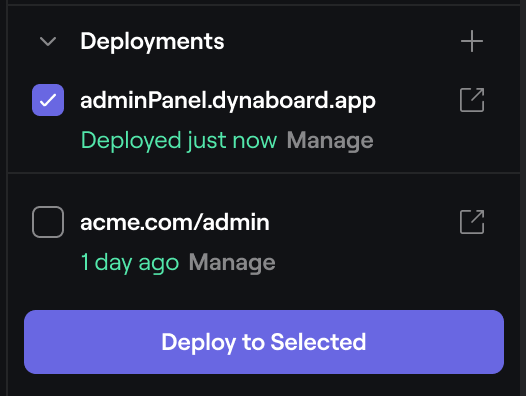Select the vertical panel border on the left
The height and width of the screenshot is (396, 526).
(7, 198)
